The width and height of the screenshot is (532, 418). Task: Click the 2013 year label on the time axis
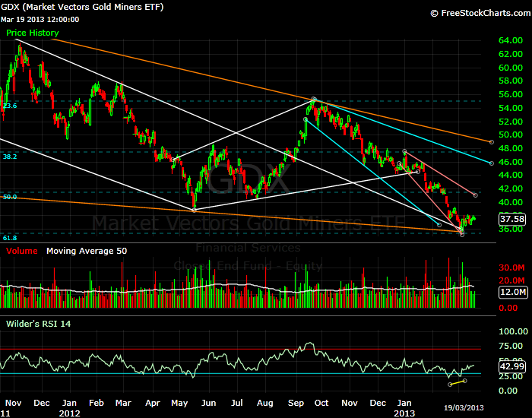(x=404, y=413)
